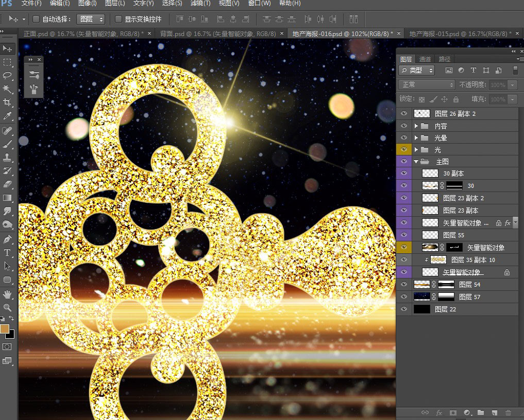Click the 图层 54 layer mask thumbnail
The width and height of the screenshot is (524, 420).
[446, 285]
